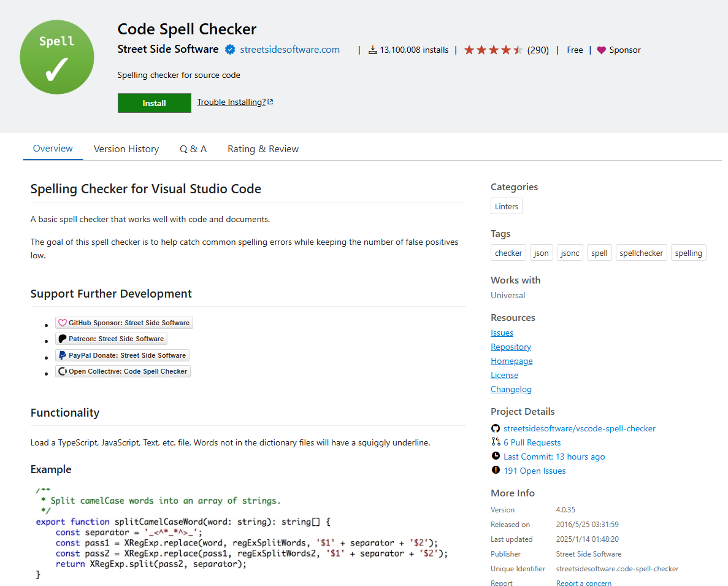Select the checker tag
The image size is (728, 586).
coord(508,253)
